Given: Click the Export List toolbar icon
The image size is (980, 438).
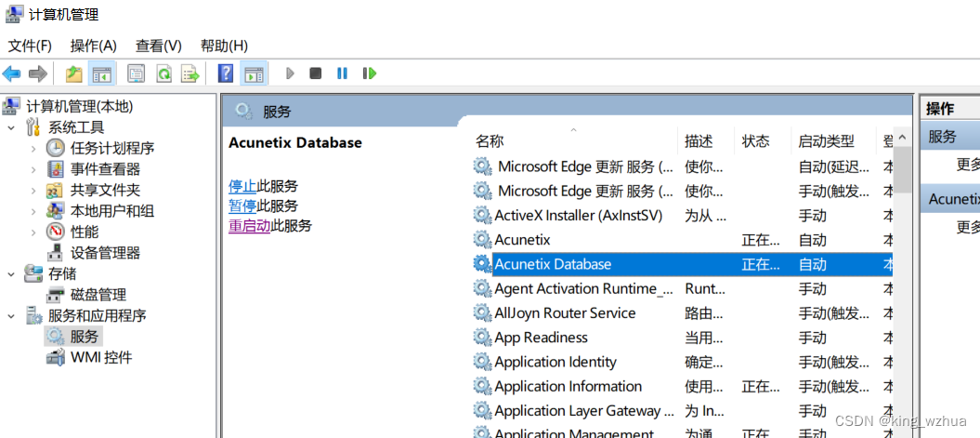Looking at the screenshot, I should click(x=190, y=73).
